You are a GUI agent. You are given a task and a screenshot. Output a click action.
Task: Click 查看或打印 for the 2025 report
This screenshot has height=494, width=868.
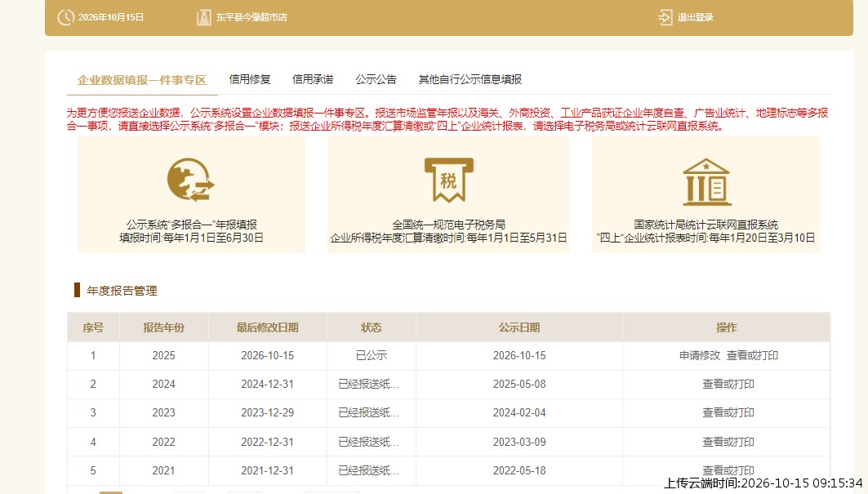point(752,355)
